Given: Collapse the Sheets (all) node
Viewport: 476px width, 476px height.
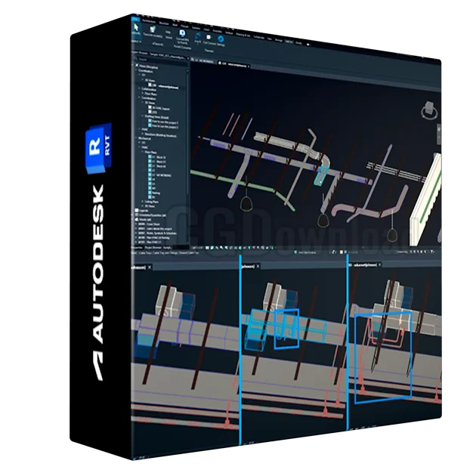Looking at the screenshot, I should point(132,219).
